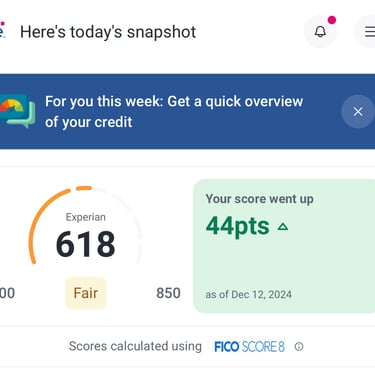This screenshot has height=375, width=375.
Task: Tap the 44pts score change text
Action: click(238, 227)
